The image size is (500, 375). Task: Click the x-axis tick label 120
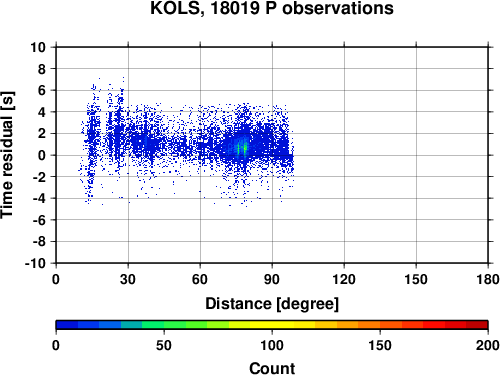(x=344, y=279)
